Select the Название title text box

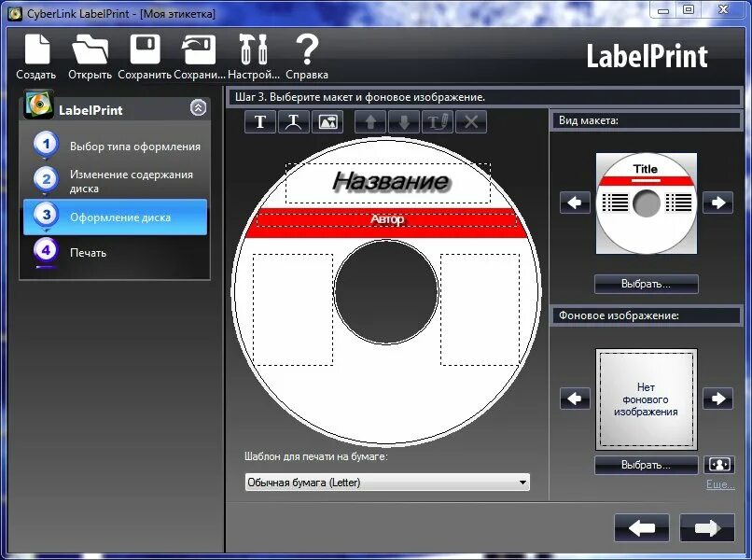click(x=388, y=183)
